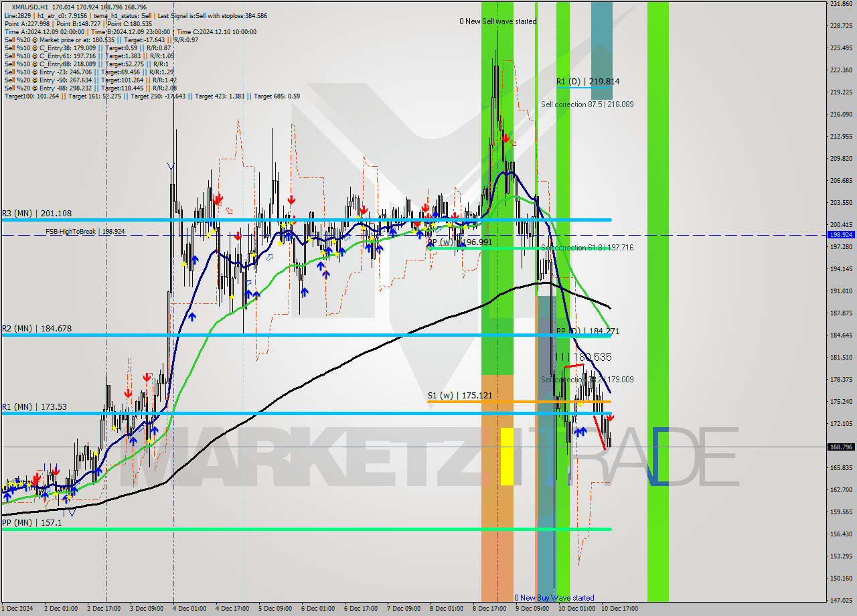This screenshot has width=857, height=616.
Task: Click the 209.820 price axis value
Action: pos(841,159)
